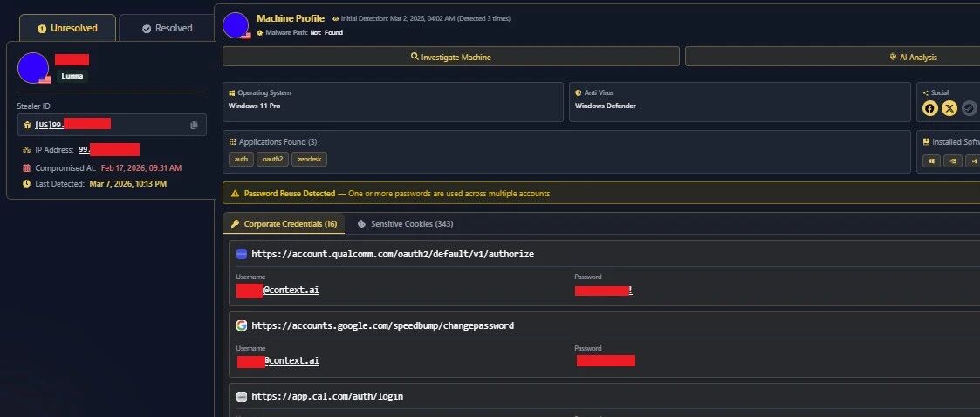Image resolution: width=980 pixels, height=417 pixels.
Task: Click the cal.com site favicon
Action: (241, 396)
